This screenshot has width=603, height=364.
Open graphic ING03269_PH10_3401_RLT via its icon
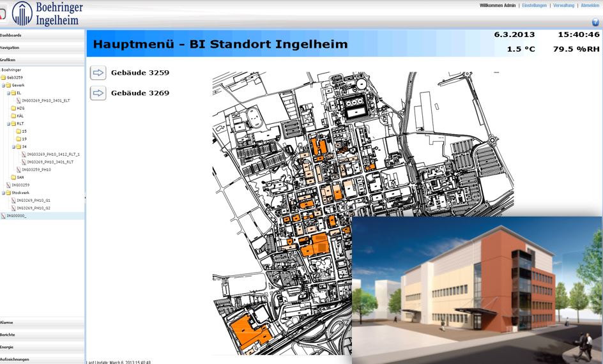tap(24, 162)
